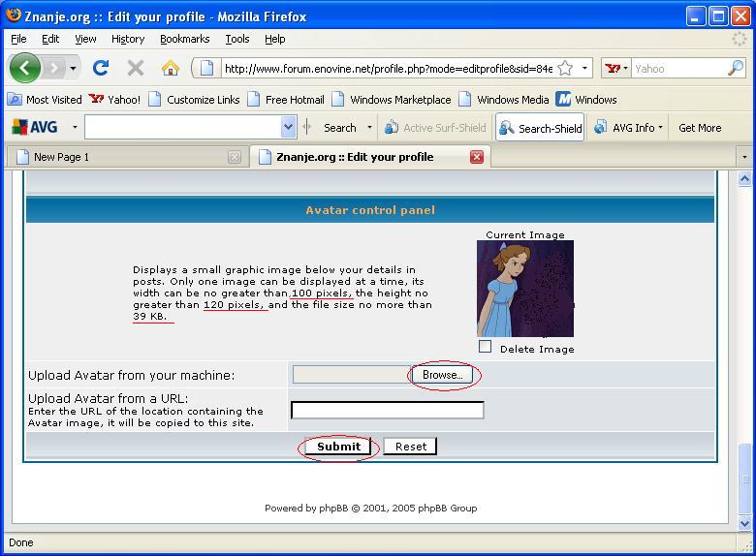This screenshot has width=756, height=556.
Task: Click the Reset button
Action: click(410, 447)
